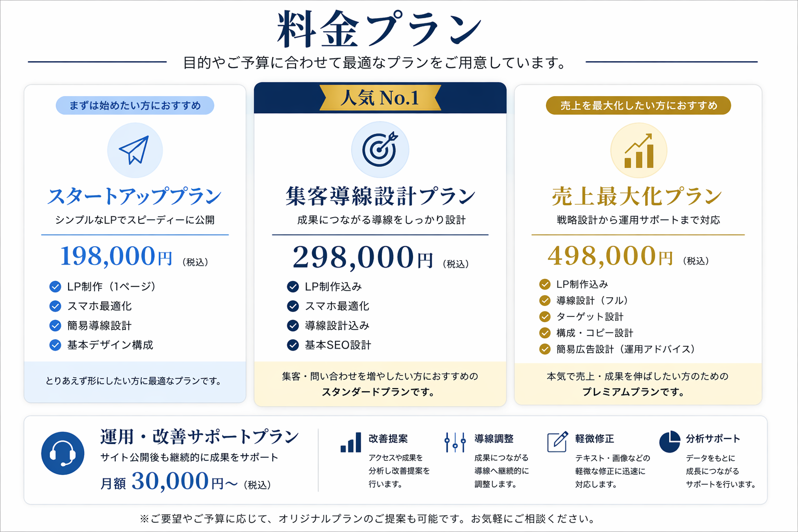Click the checkmark beside 基本SEO設計

tap(293, 345)
